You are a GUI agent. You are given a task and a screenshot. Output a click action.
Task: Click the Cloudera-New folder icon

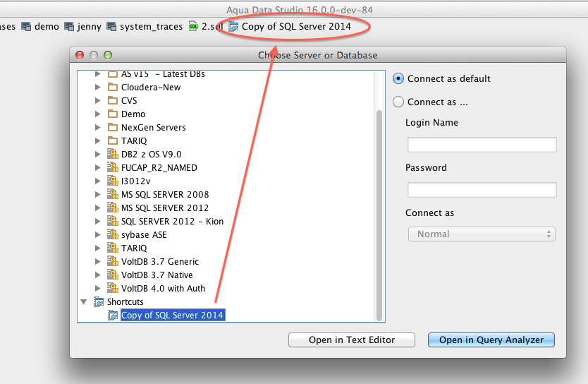point(113,87)
